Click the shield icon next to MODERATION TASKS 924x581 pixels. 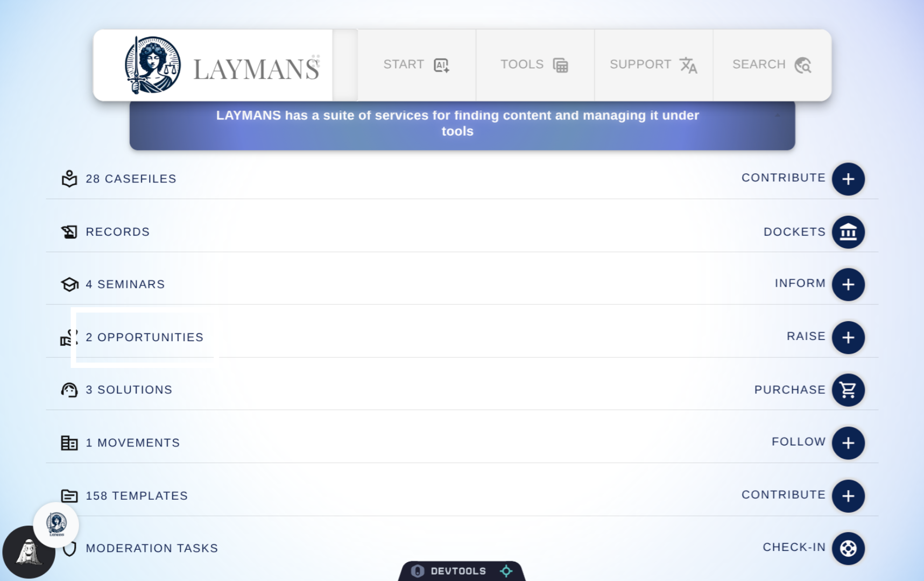[x=69, y=548]
